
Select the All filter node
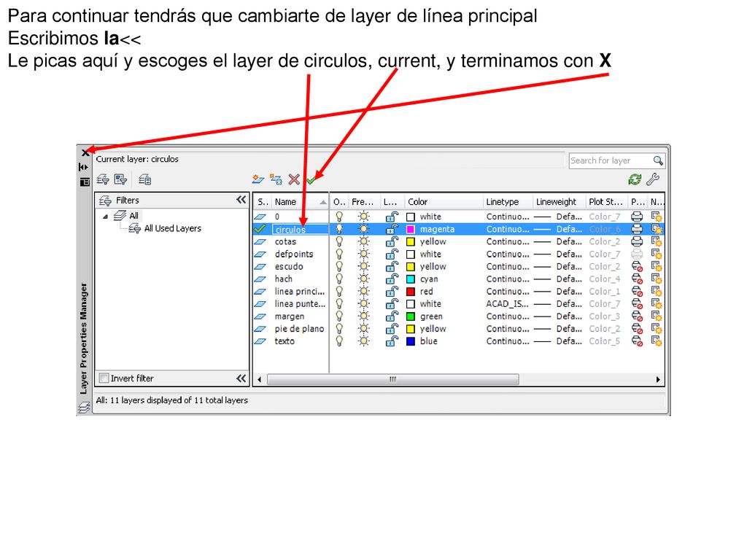[134, 216]
